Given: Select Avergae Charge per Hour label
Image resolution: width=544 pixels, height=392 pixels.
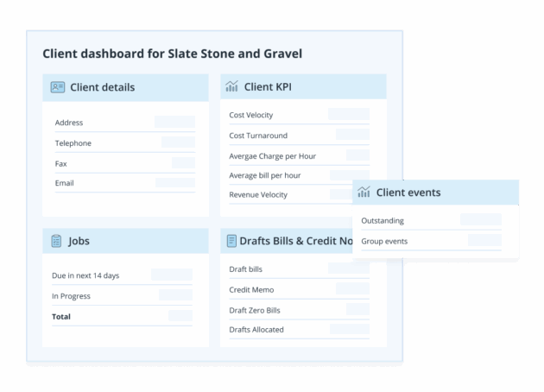Looking at the screenshot, I should coord(272,156).
